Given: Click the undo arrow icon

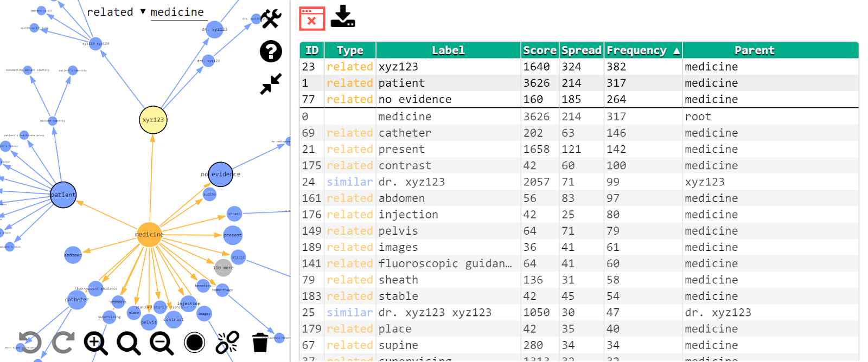Looking at the screenshot, I should pyautogui.click(x=30, y=342).
